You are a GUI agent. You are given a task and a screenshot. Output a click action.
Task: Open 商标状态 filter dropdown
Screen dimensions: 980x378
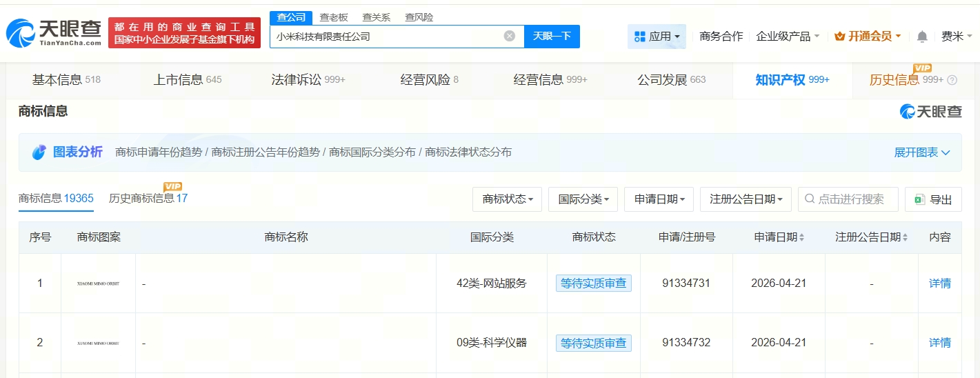pyautogui.click(x=507, y=199)
